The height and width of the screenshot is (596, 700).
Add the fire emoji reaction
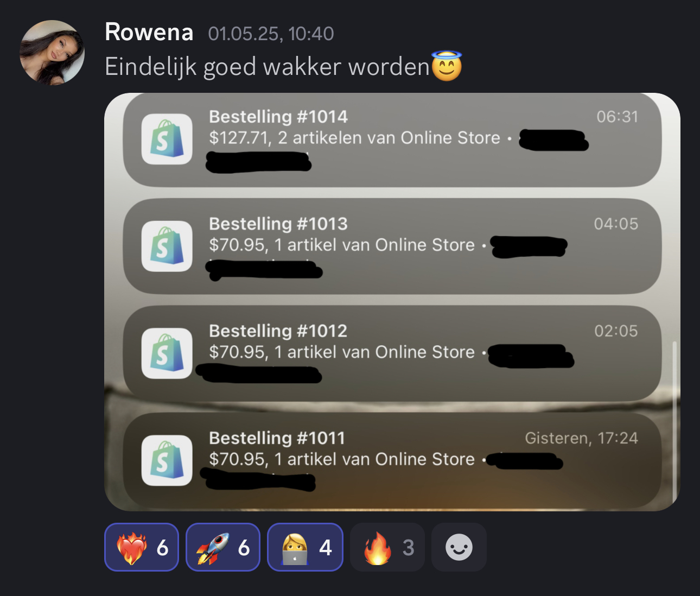click(387, 547)
